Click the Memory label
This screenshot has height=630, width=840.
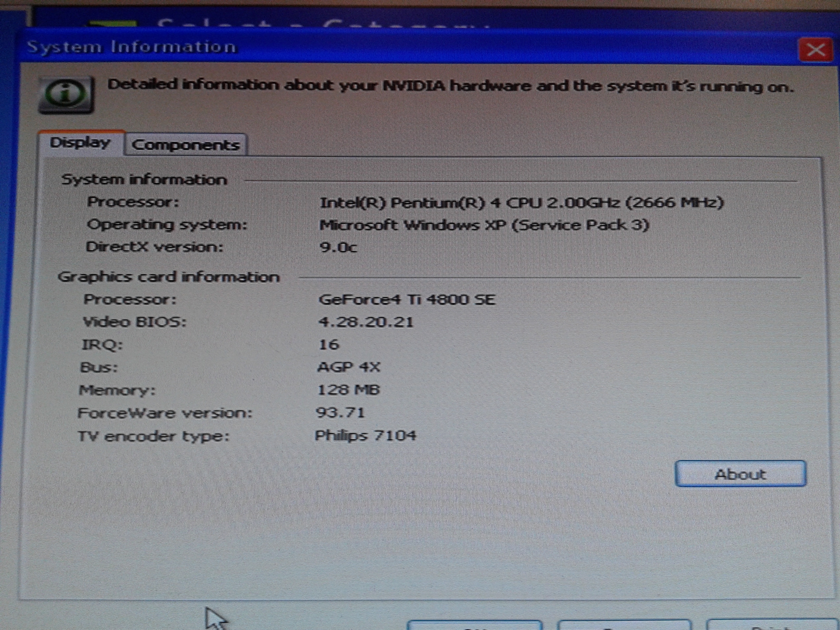[x=117, y=390]
